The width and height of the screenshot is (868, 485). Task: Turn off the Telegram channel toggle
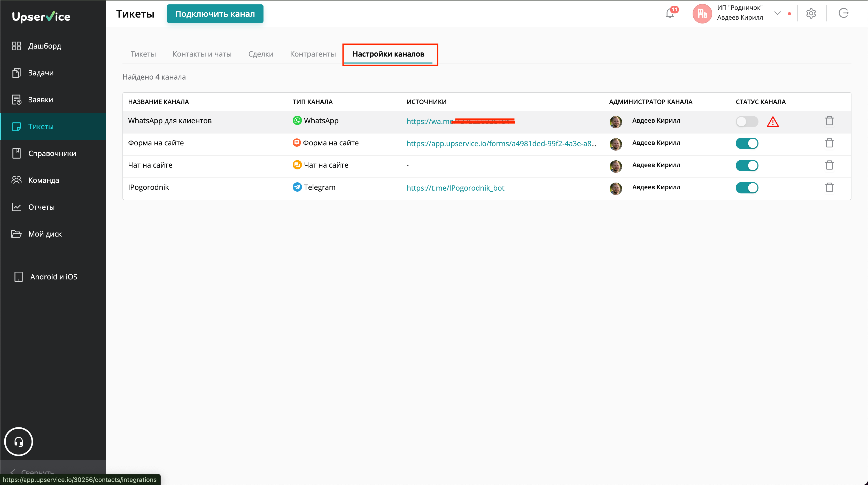coord(747,187)
